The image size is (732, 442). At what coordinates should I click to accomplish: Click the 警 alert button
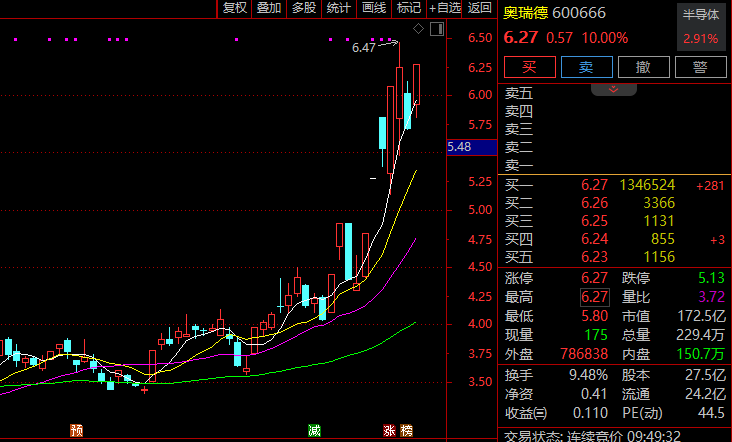pos(700,68)
